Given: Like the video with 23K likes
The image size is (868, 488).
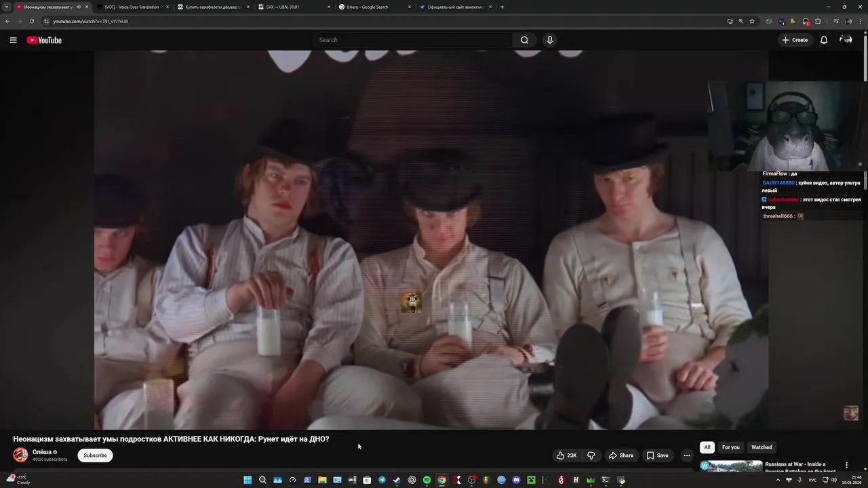Looking at the screenshot, I should click(566, 455).
